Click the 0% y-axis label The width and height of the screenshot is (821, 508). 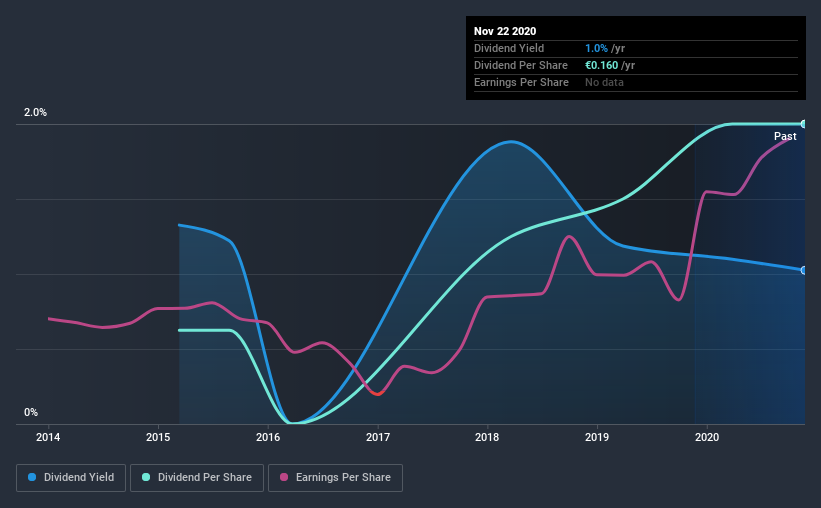pyautogui.click(x=31, y=412)
